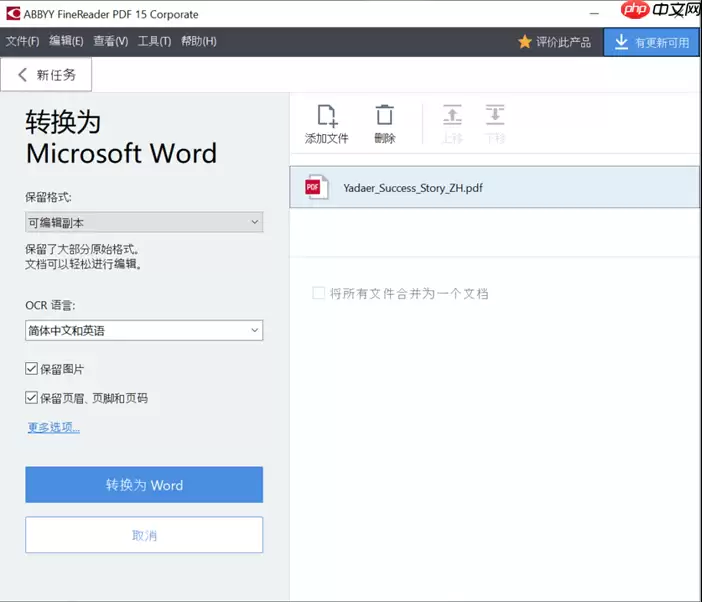Toggle the 保留页眉、页脚和页码 checkbox
This screenshot has width=702, height=602.
pyautogui.click(x=31, y=397)
